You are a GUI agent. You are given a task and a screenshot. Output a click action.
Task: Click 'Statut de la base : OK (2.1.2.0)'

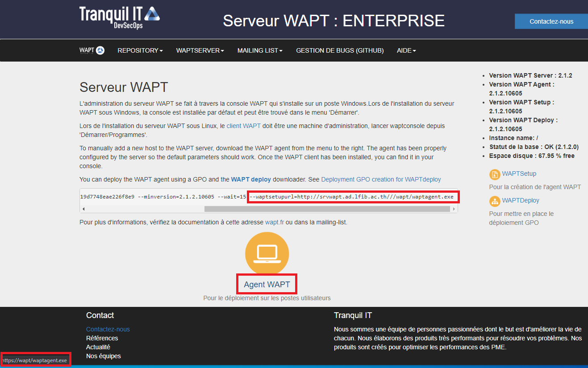pos(534,147)
